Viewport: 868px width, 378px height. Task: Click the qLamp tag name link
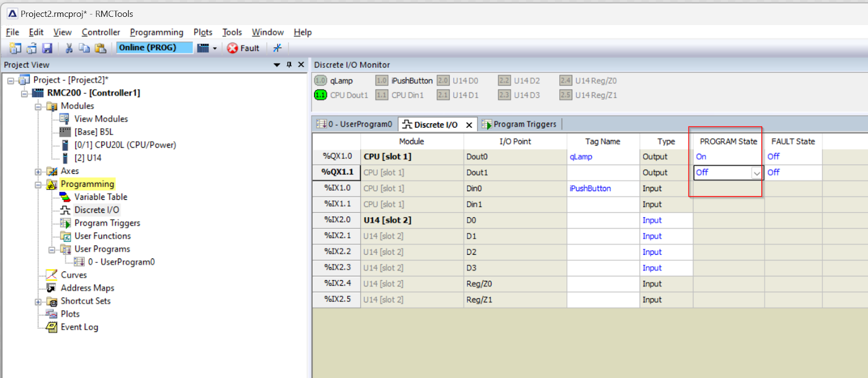pos(581,156)
